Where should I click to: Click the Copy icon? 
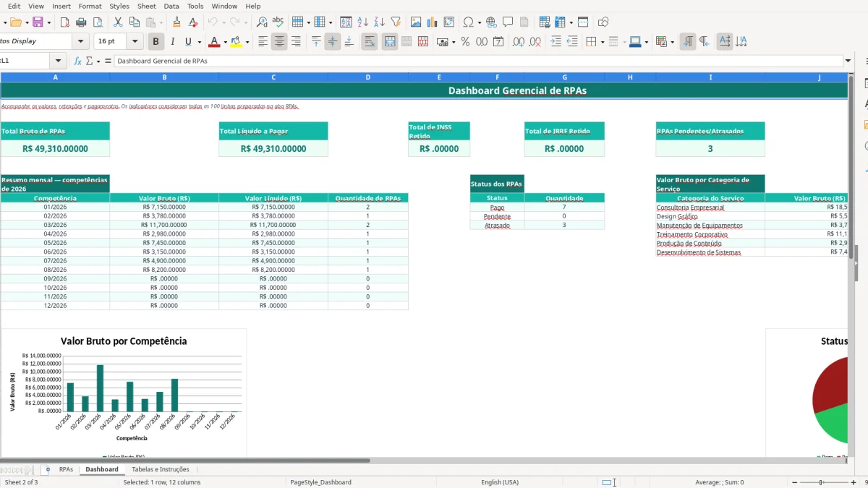pyautogui.click(x=134, y=22)
